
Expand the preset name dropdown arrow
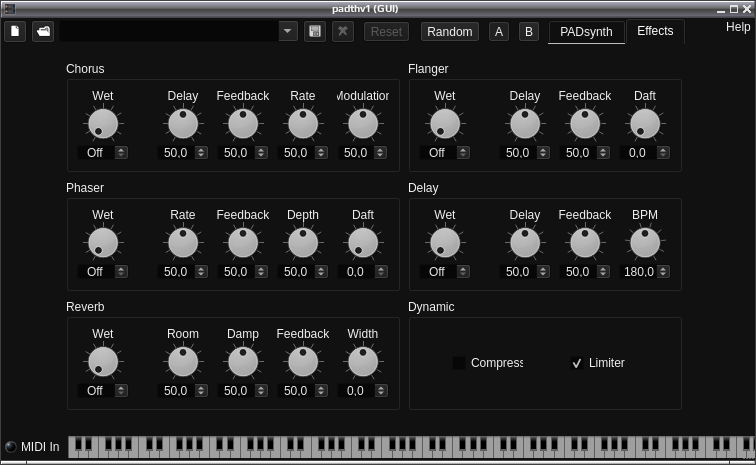coord(288,31)
